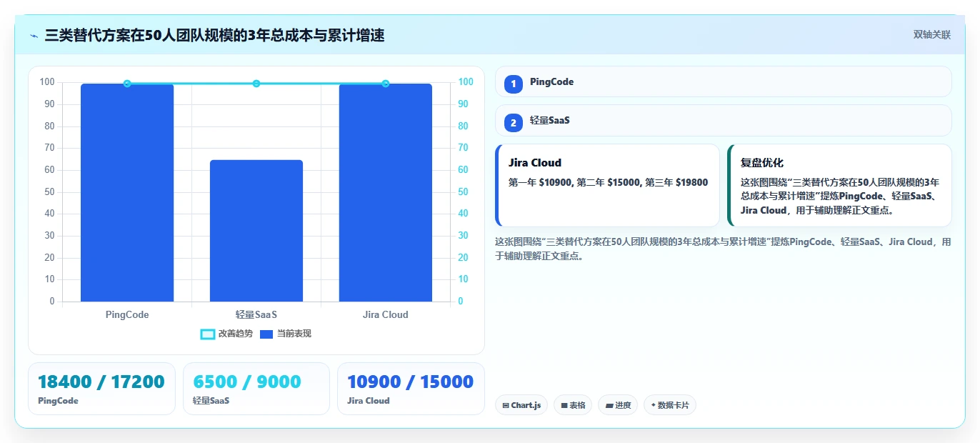The width and height of the screenshot is (980, 443).
Task: Click the 改善趋势 cyan legend swatch
Action: point(208,334)
